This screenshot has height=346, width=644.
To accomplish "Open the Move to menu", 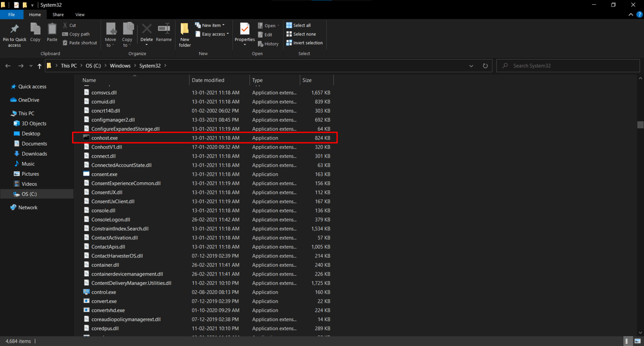I will [110, 35].
